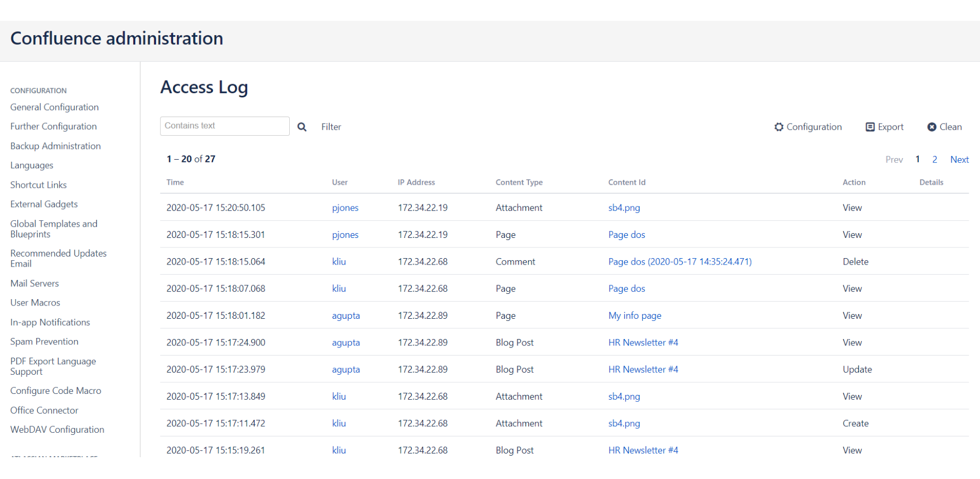
Task: Click the Delete action cell
Action: 855,261
